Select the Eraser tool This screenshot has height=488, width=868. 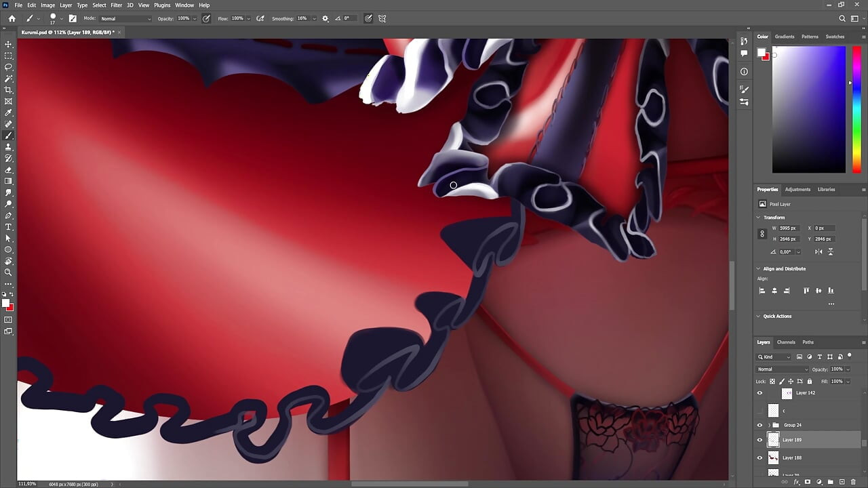click(x=9, y=170)
